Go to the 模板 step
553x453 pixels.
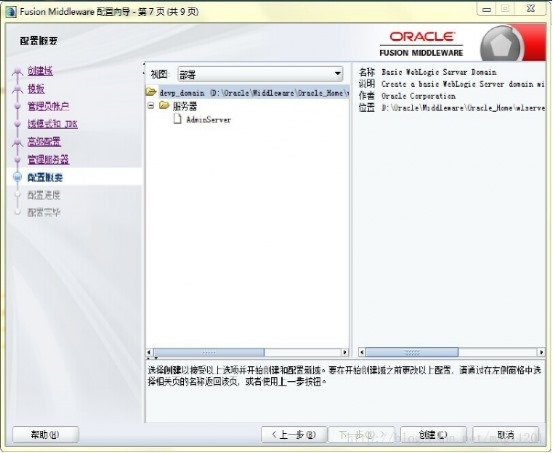(36, 89)
